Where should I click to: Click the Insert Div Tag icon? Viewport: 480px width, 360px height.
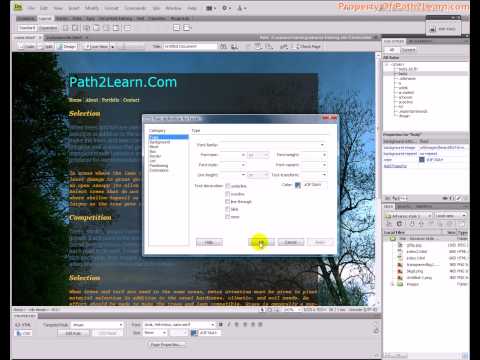click(x=66, y=28)
